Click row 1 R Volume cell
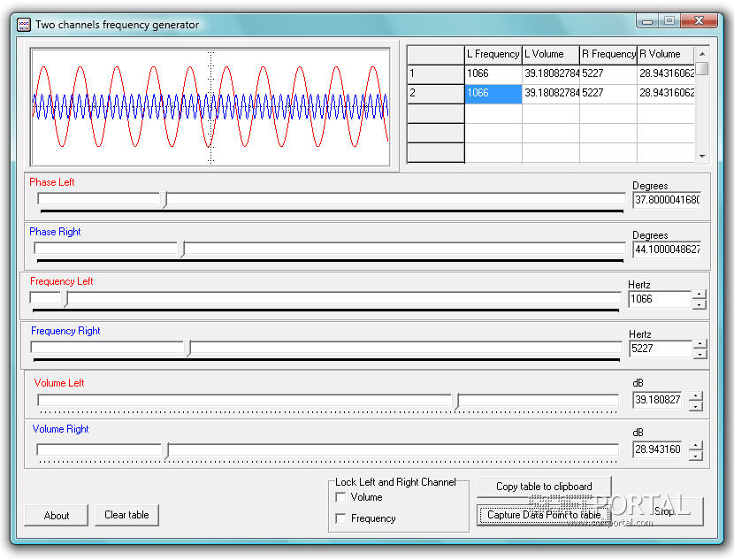Screen dimensions: 734x560 (x=666, y=74)
